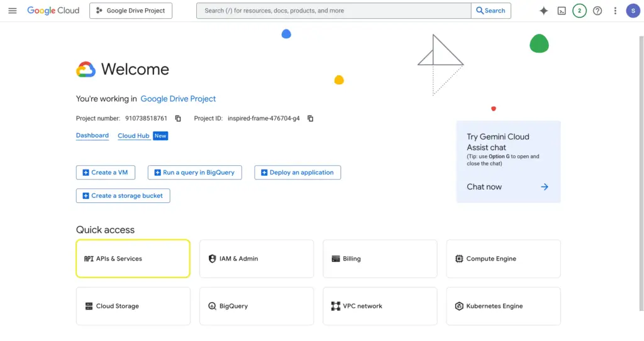The image size is (644, 341).
Task: Copy the project number
Action: (x=178, y=119)
